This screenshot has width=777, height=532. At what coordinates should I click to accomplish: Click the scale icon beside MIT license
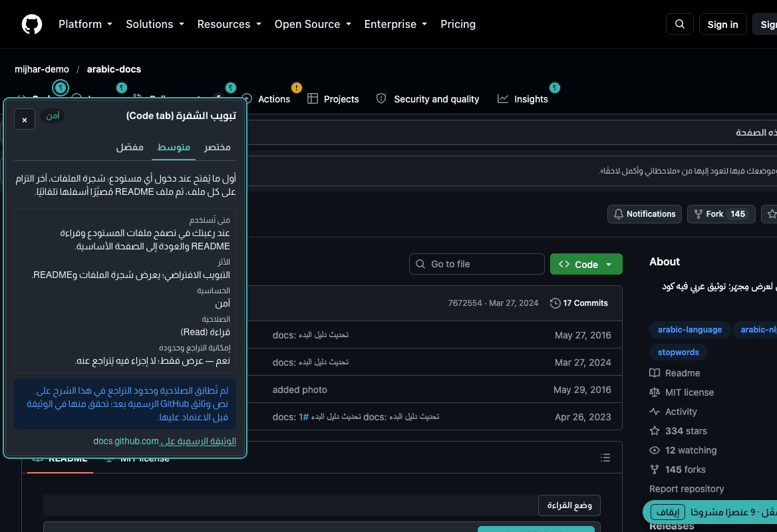655,392
